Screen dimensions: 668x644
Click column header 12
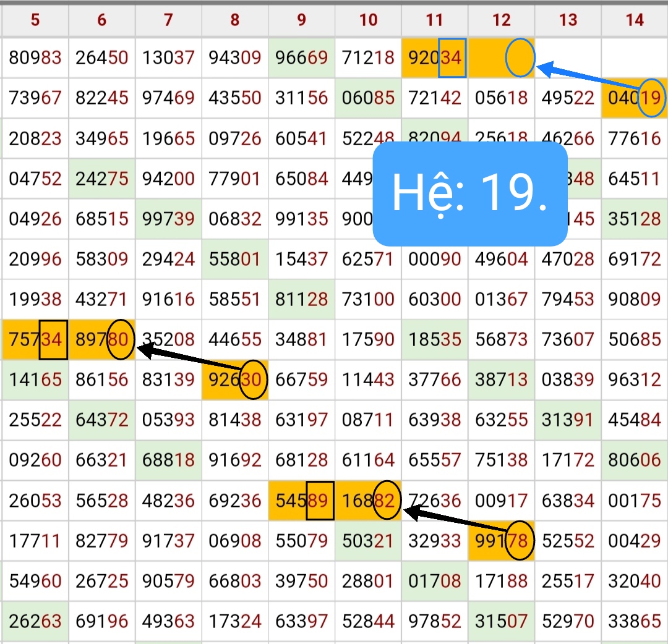tap(501, 20)
